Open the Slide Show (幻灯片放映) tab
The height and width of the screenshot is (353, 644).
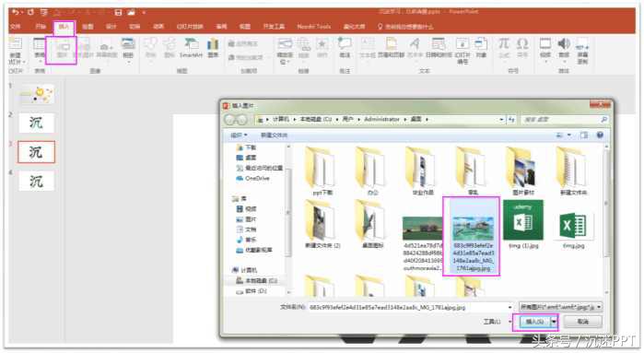click(190, 27)
